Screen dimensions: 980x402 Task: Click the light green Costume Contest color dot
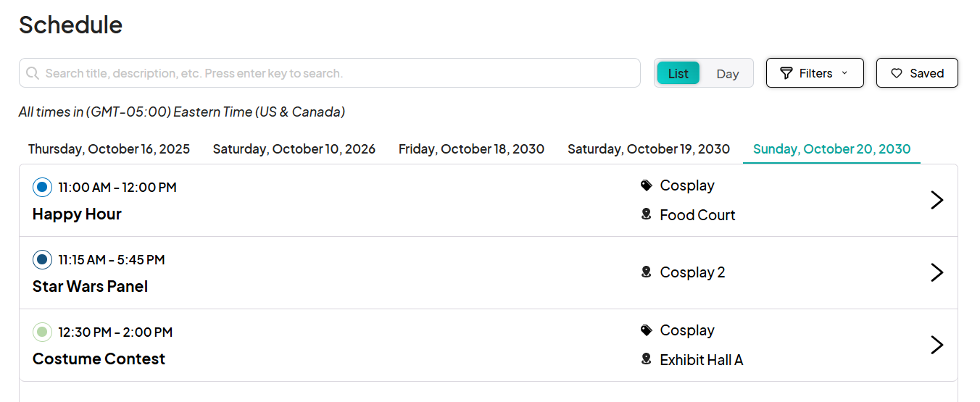tap(42, 332)
